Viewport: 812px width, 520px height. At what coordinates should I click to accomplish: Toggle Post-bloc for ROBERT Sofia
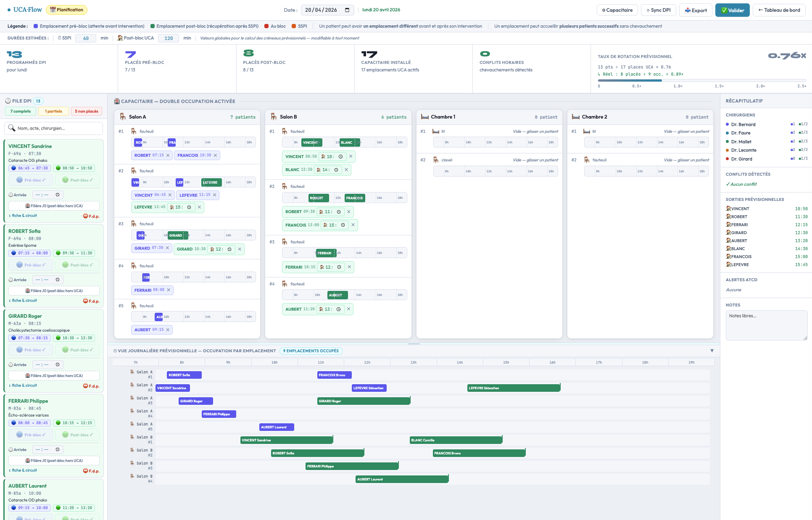click(x=77, y=265)
